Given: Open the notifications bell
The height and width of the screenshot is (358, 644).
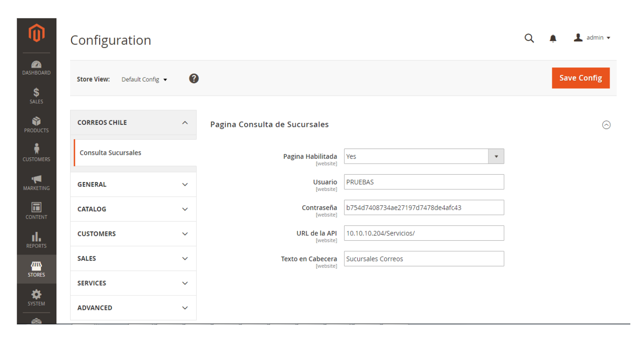Looking at the screenshot, I should (553, 39).
